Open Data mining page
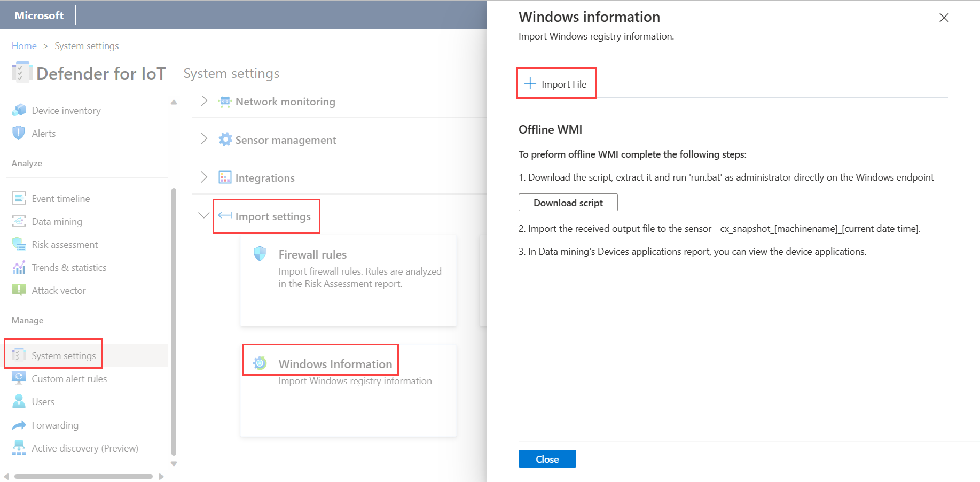Viewport: 980px width, 482px height. tap(57, 222)
